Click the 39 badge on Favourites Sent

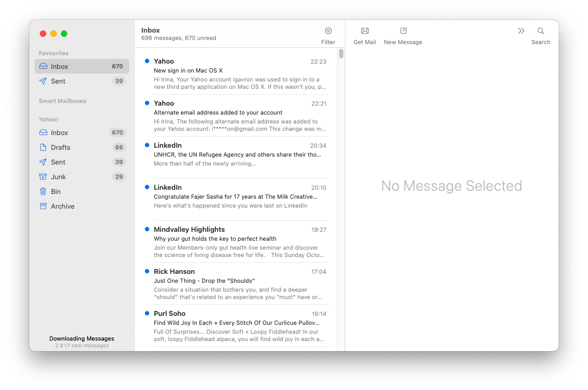pos(119,81)
